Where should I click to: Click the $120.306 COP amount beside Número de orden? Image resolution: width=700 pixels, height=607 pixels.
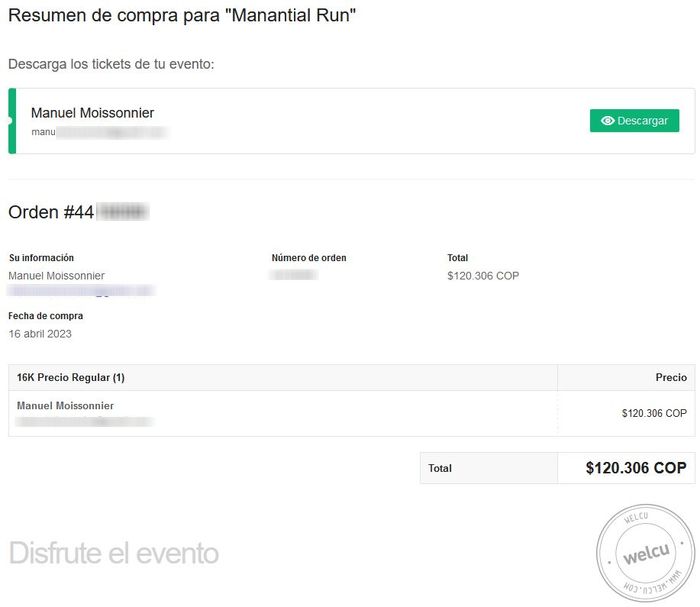[x=483, y=276]
